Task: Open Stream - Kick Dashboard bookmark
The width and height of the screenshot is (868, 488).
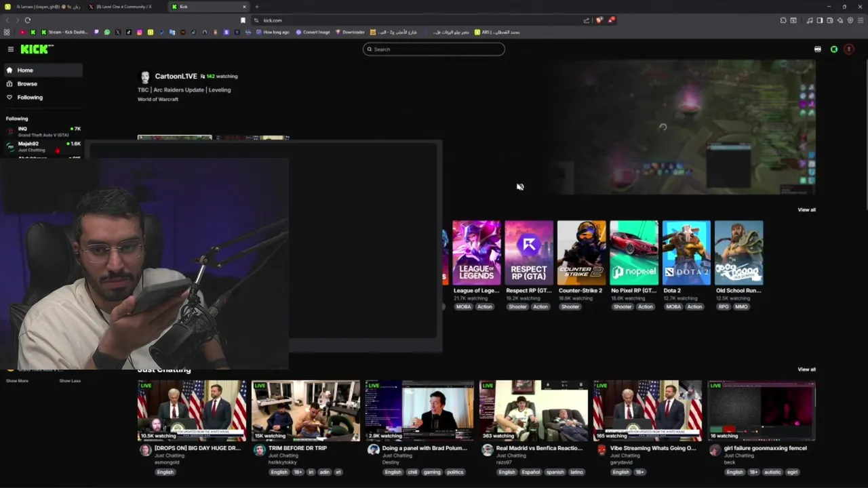Action: tap(66, 33)
